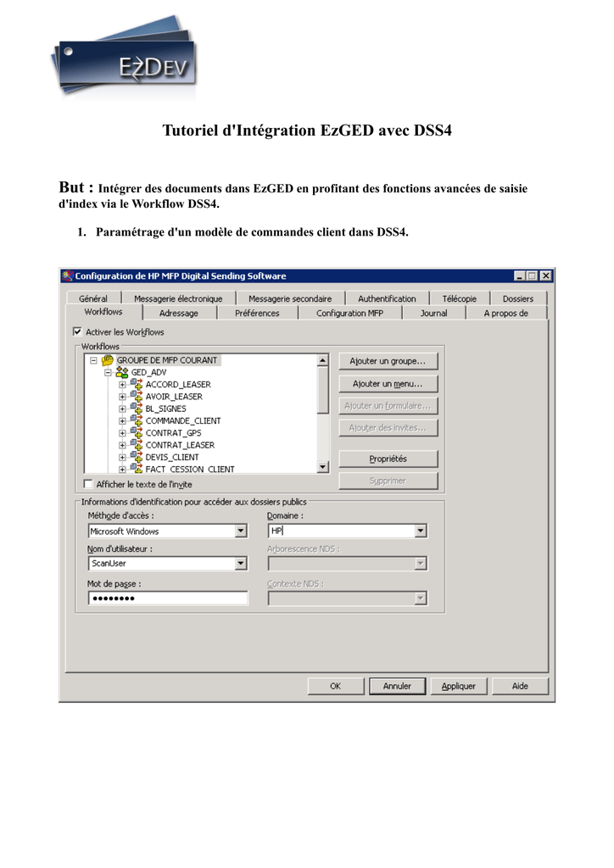The width and height of the screenshot is (614, 868).
Task: Open the Préférences tab
Action: [x=257, y=313]
